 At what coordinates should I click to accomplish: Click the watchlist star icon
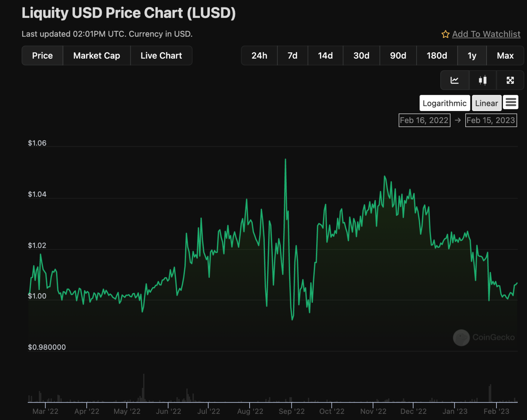click(x=445, y=34)
